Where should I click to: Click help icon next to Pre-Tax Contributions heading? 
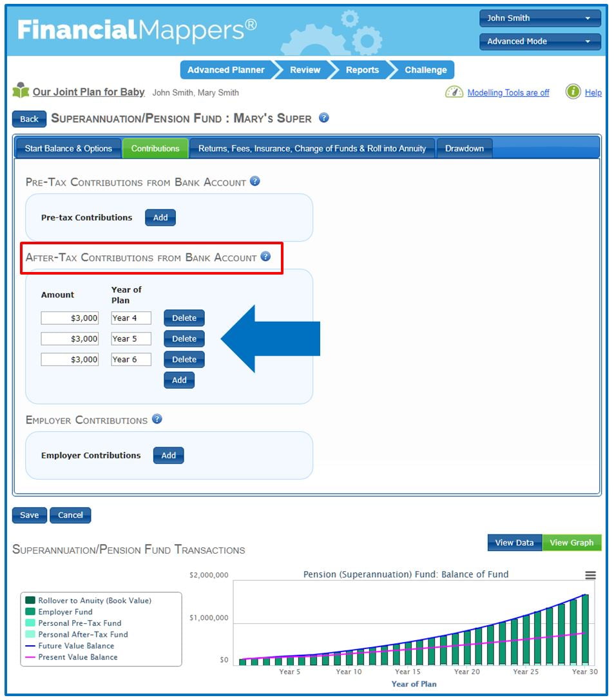click(255, 182)
